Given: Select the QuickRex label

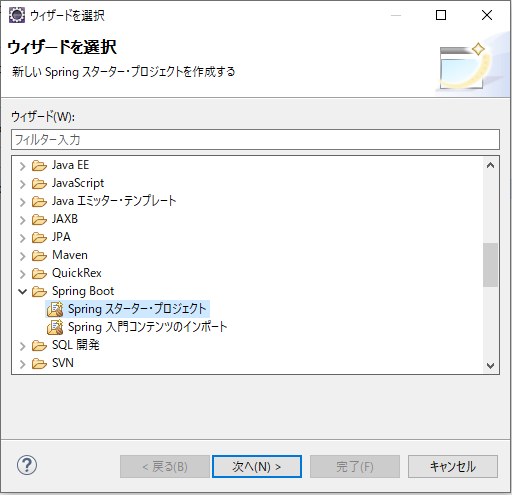Looking at the screenshot, I should [x=77, y=273].
